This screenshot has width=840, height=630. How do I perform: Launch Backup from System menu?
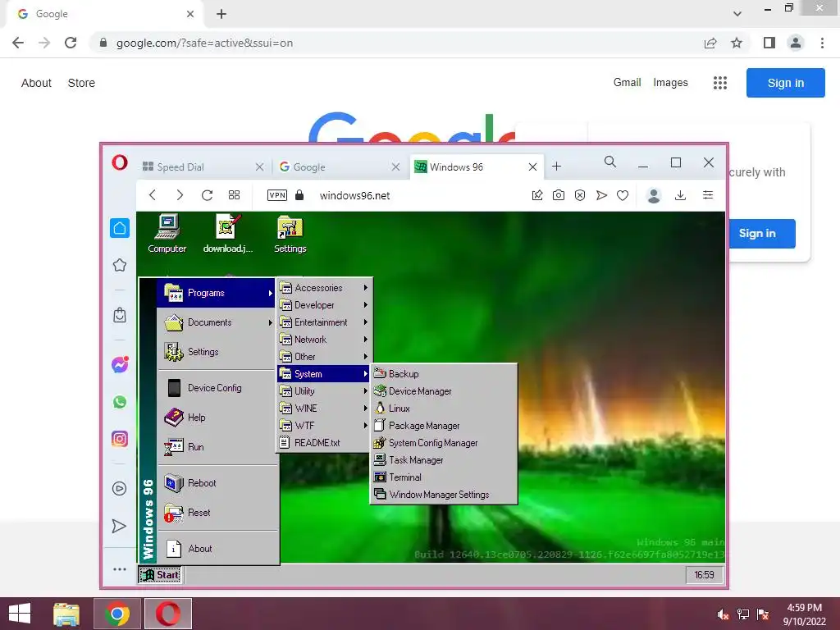444,374
